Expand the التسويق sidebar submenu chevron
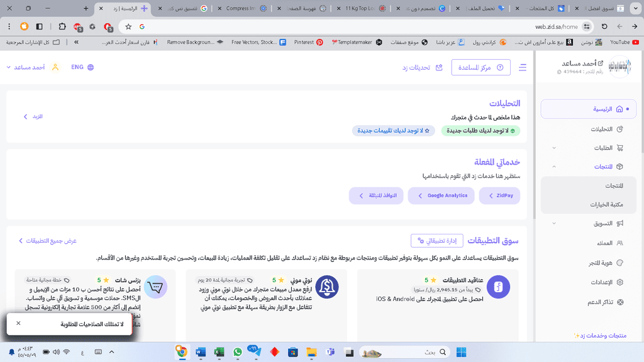The height and width of the screenshot is (362, 644). click(553, 223)
